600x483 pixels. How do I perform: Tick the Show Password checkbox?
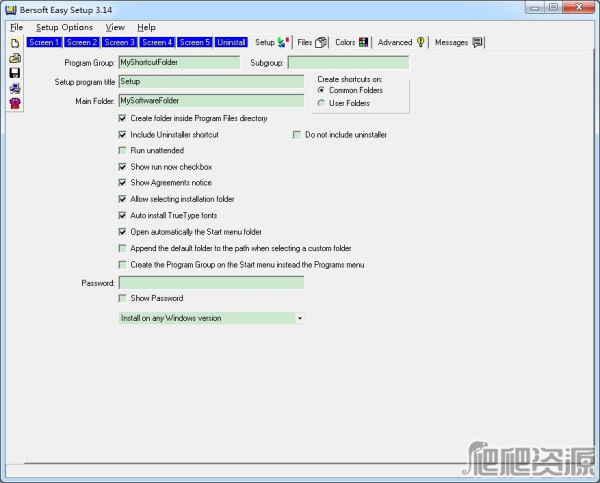[122, 298]
